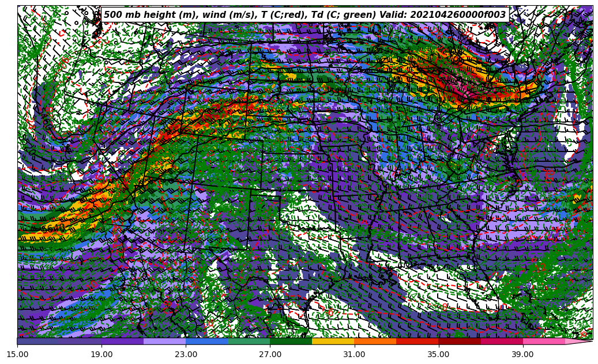Click the 31.00 colorbar tick label
The width and height of the screenshot is (598, 364).
(354, 355)
